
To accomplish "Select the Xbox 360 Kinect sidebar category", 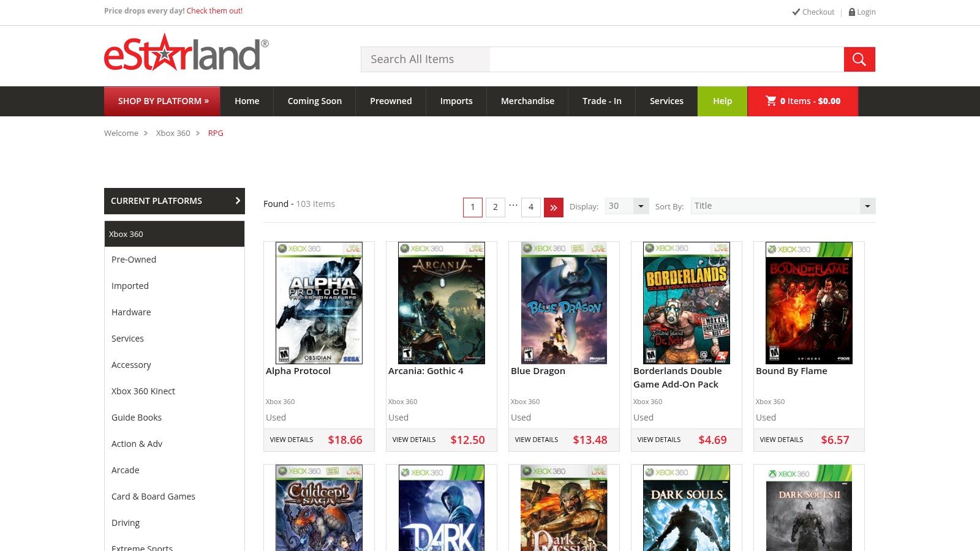I will tap(143, 391).
